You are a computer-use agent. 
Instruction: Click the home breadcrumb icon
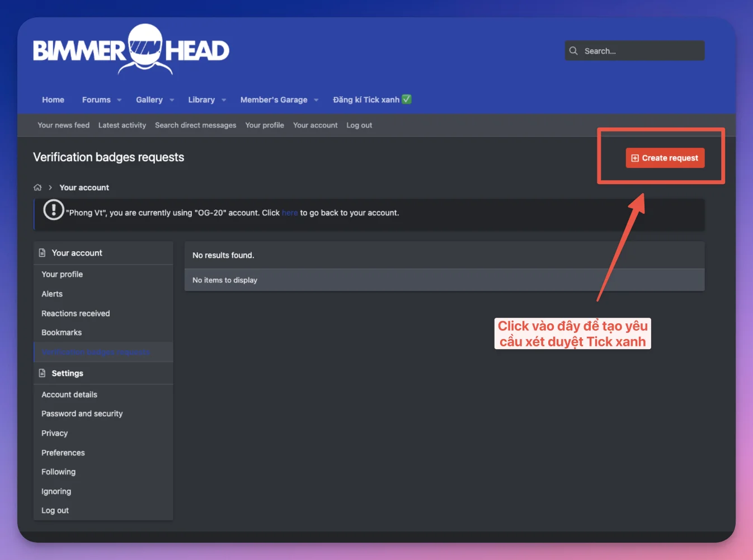[x=37, y=187]
